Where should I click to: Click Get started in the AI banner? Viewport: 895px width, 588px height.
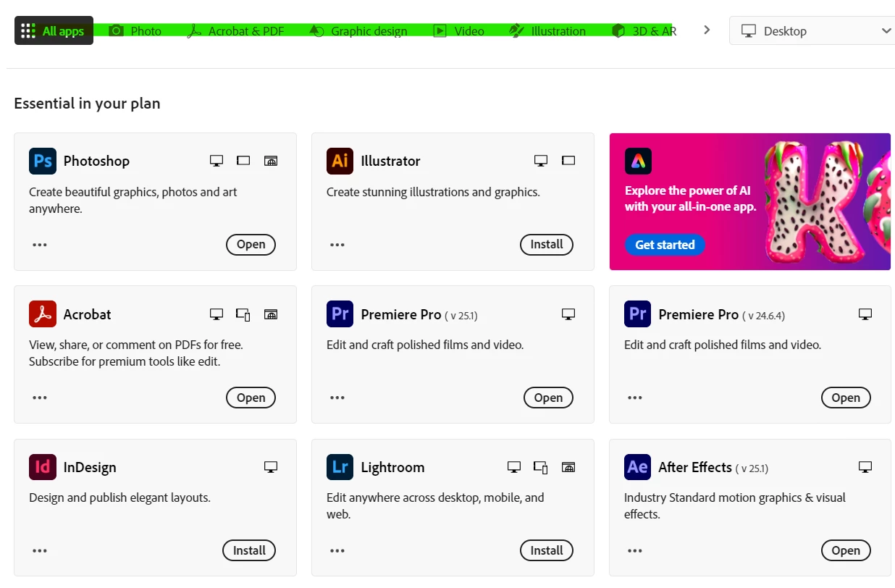[x=665, y=245]
